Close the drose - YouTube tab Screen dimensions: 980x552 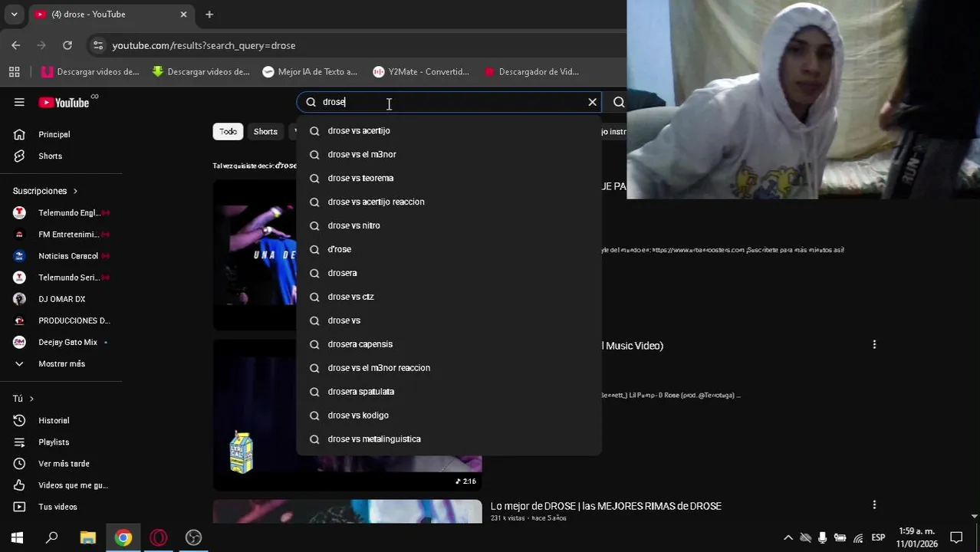183,14
